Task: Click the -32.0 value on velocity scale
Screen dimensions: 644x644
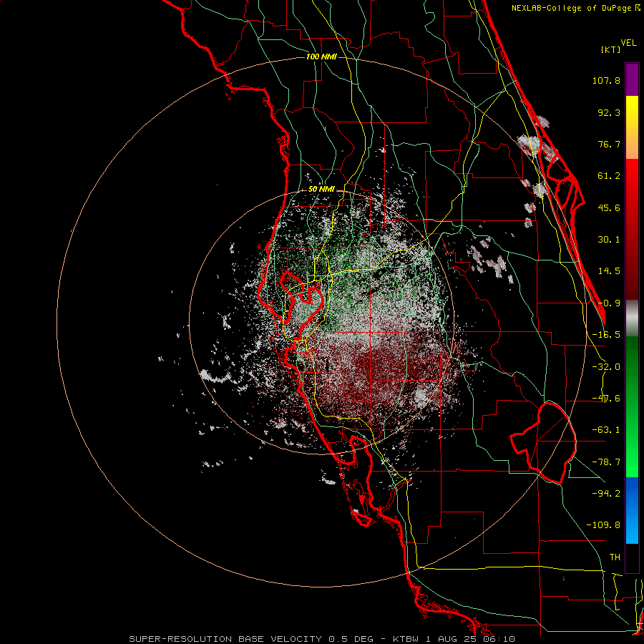Action: (606, 367)
